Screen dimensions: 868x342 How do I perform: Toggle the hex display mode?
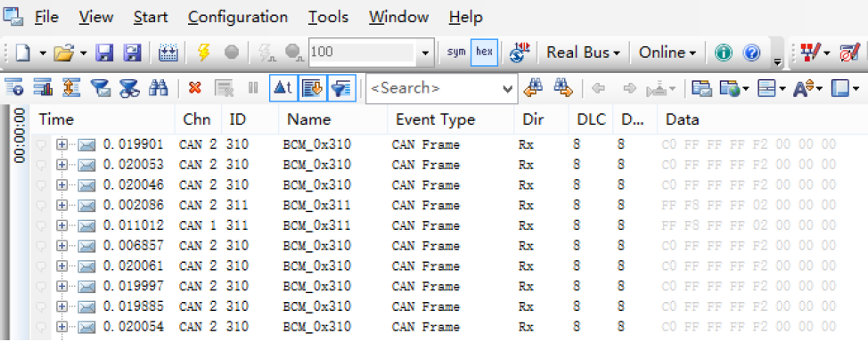[485, 52]
